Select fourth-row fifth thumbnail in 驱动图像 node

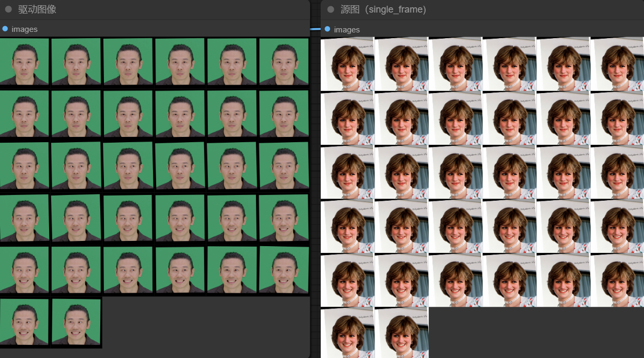[232, 218]
